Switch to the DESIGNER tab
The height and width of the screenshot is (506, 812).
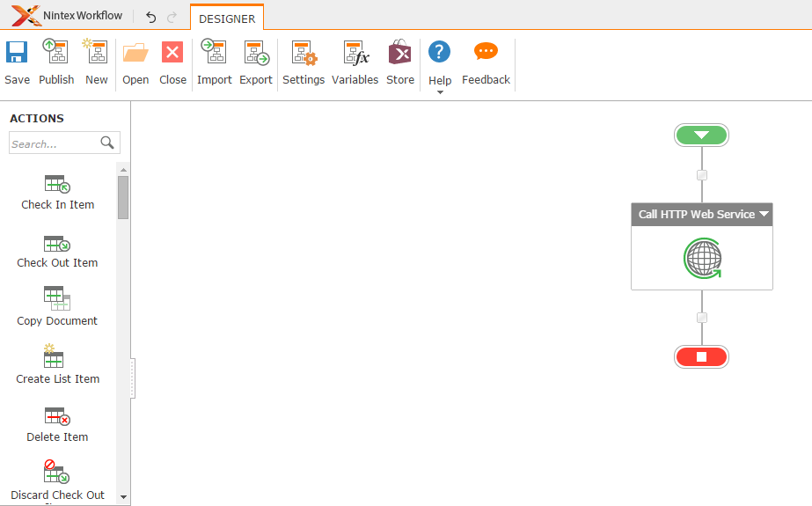click(x=227, y=18)
